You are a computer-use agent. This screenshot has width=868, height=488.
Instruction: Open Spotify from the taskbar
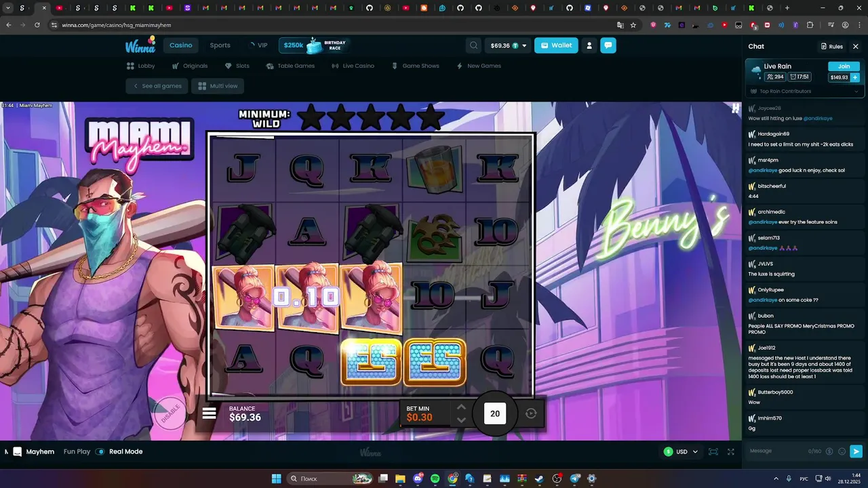point(435,479)
